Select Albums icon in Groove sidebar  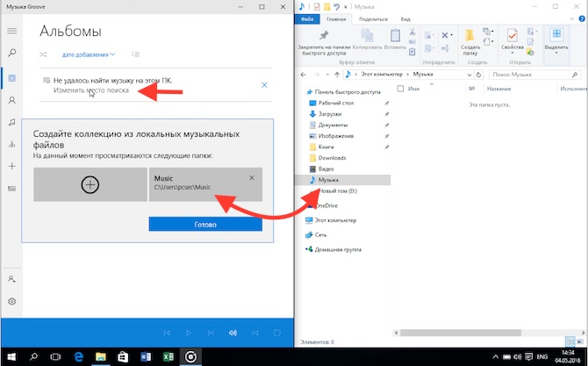click(12, 78)
